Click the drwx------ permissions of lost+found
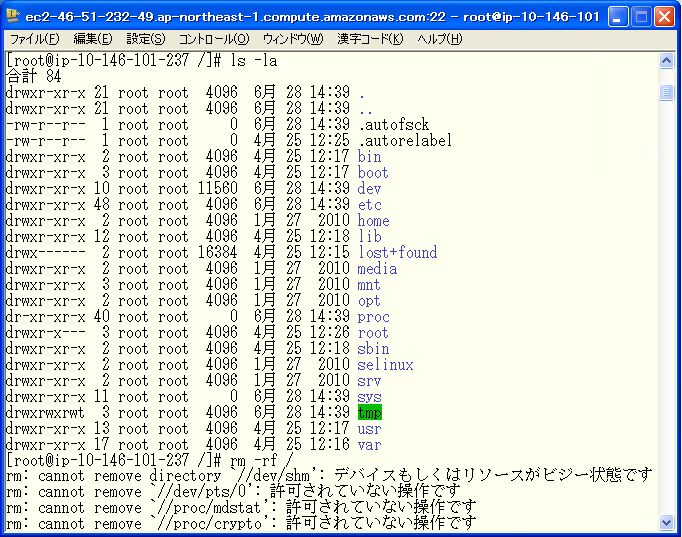The width and height of the screenshot is (682, 537). (x=46, y=253)
